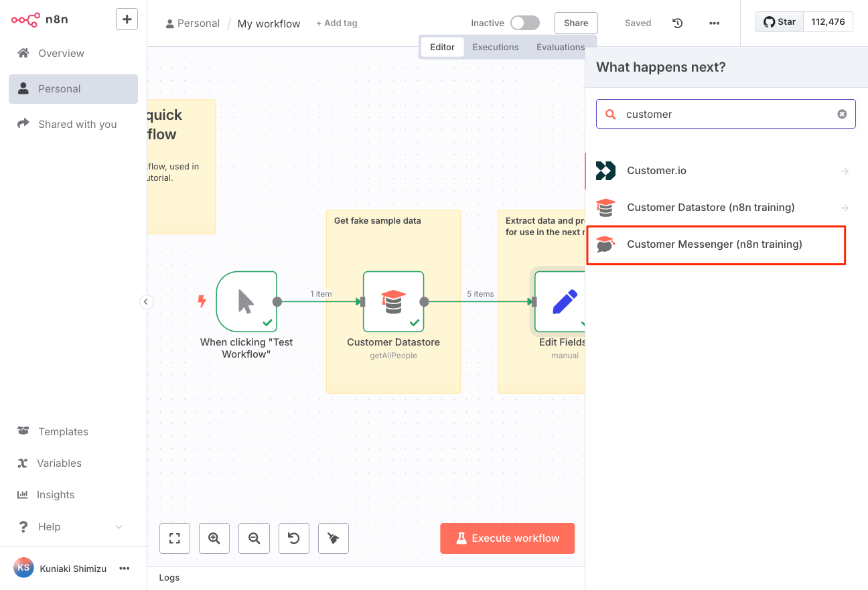
Task: Click the trigger lightning bolt icon
Action: coord(202,301)
